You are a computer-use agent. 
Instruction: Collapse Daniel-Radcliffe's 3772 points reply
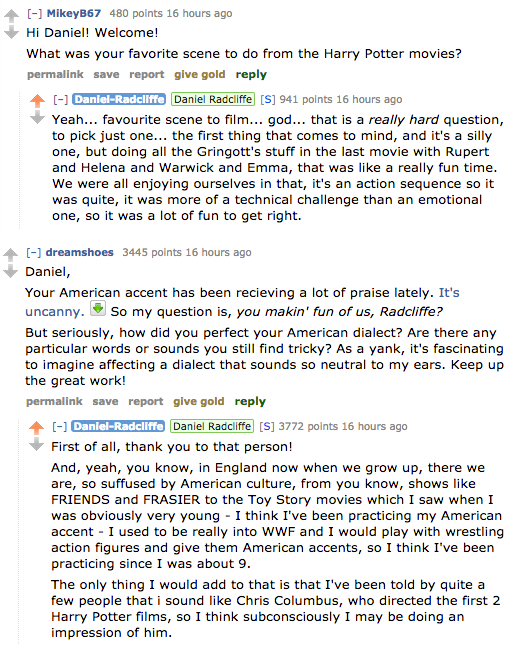pos(60,427)
